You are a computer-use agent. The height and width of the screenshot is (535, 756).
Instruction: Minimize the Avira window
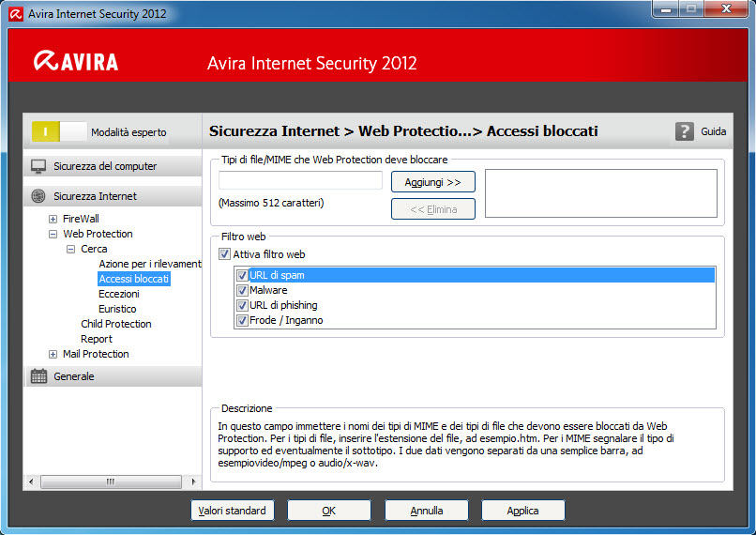click(x=666, y=9)
